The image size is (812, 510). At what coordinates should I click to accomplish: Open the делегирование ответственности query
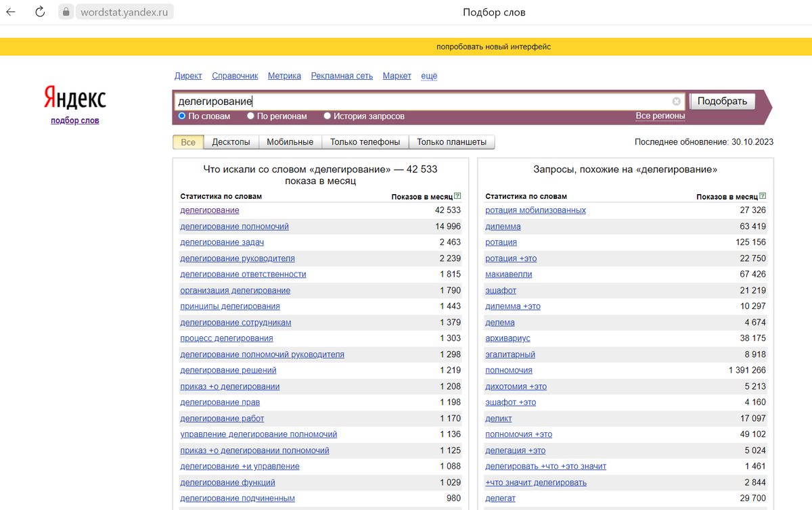click(243, 274)
